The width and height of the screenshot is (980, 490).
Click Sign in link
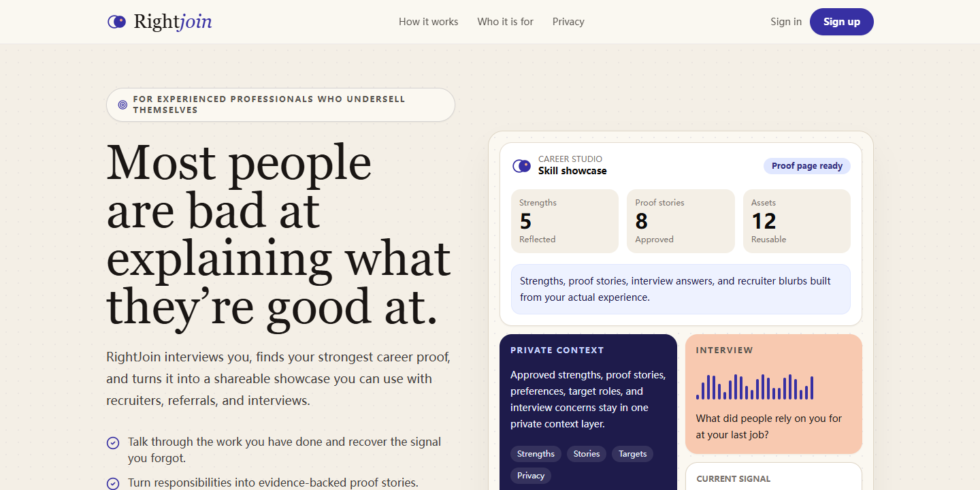[786, 22]
